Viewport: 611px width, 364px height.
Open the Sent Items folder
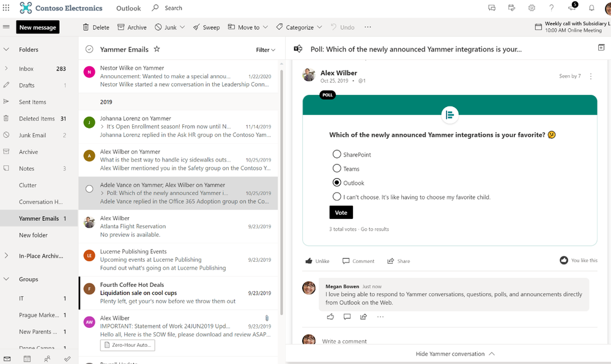(x=39, y=102)
